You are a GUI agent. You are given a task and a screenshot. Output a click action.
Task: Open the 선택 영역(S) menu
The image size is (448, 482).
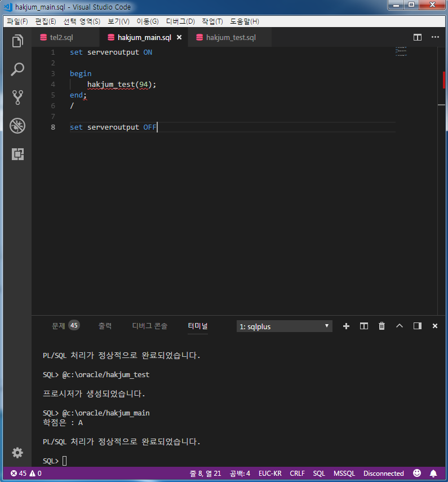[x=82, y=21]
